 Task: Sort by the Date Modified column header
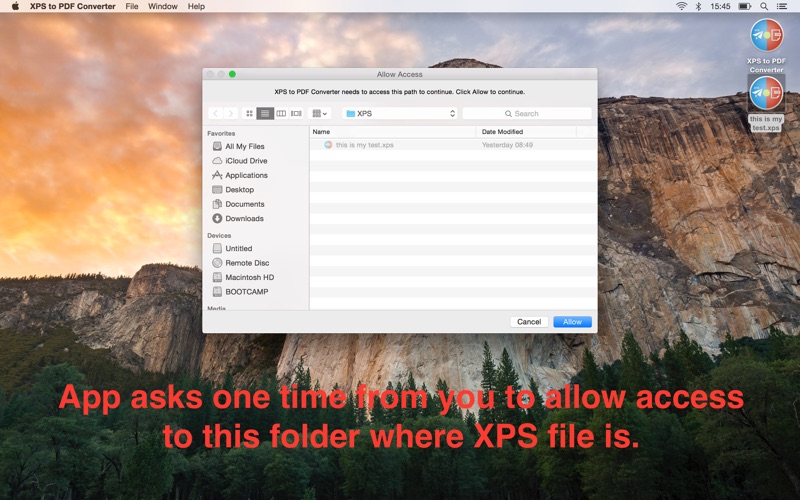tap(526, 132)
